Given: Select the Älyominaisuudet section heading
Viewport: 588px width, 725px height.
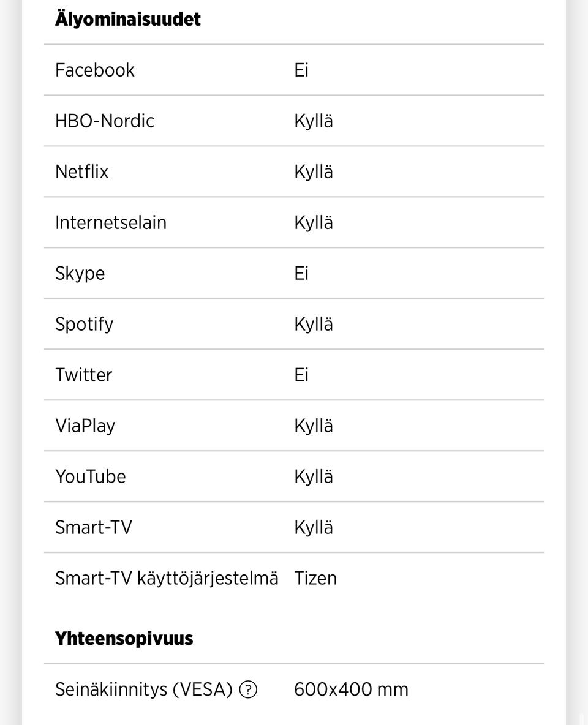Looking at the screenshot, I should pos(128,19).
